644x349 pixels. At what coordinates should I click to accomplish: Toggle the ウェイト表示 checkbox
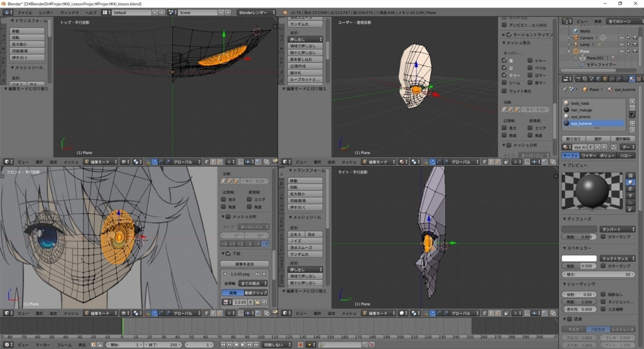tap(504, 91)
